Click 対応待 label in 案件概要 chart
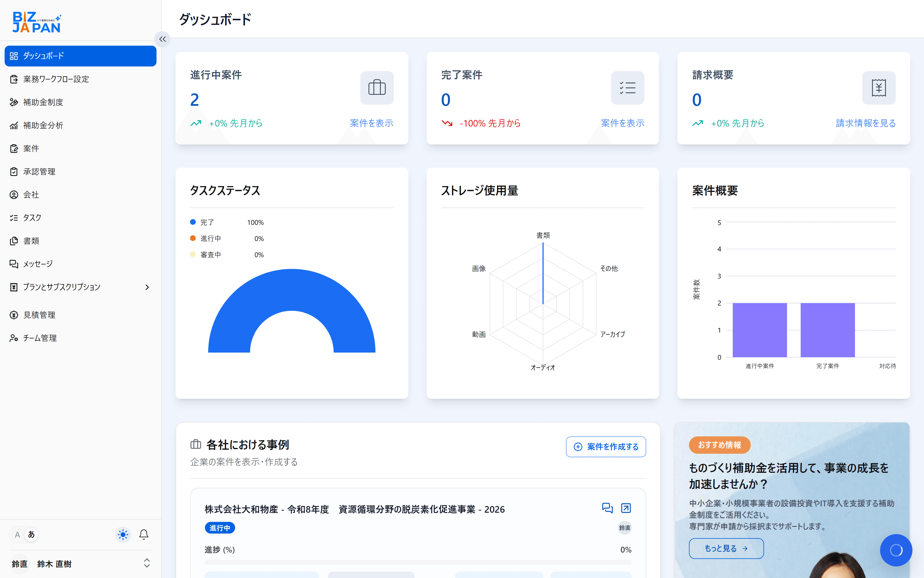This screenshot has height=578, width=924. tap(887, 366)
